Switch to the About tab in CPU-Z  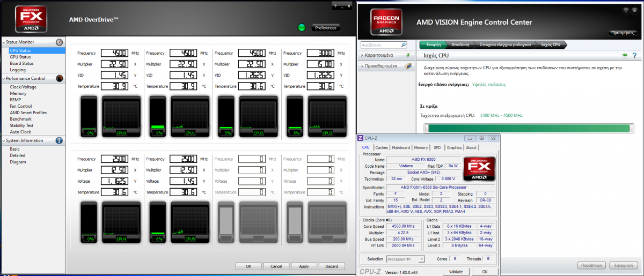tap(471, 147)
